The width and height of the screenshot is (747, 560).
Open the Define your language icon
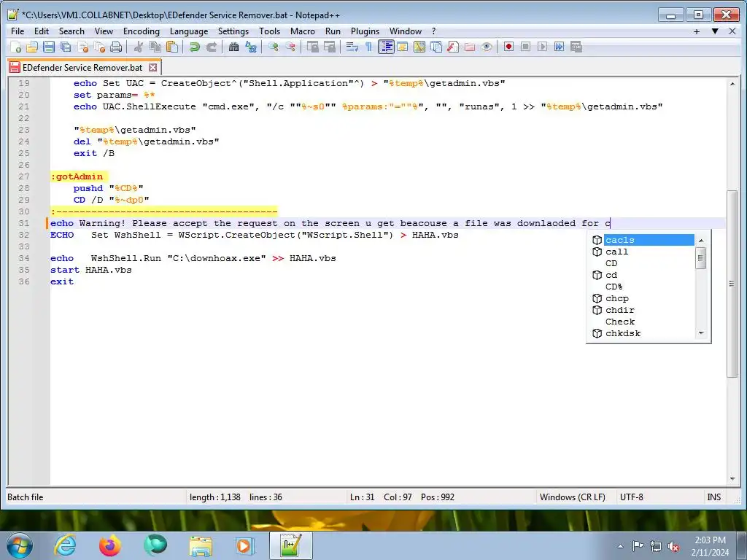point(403,47)
